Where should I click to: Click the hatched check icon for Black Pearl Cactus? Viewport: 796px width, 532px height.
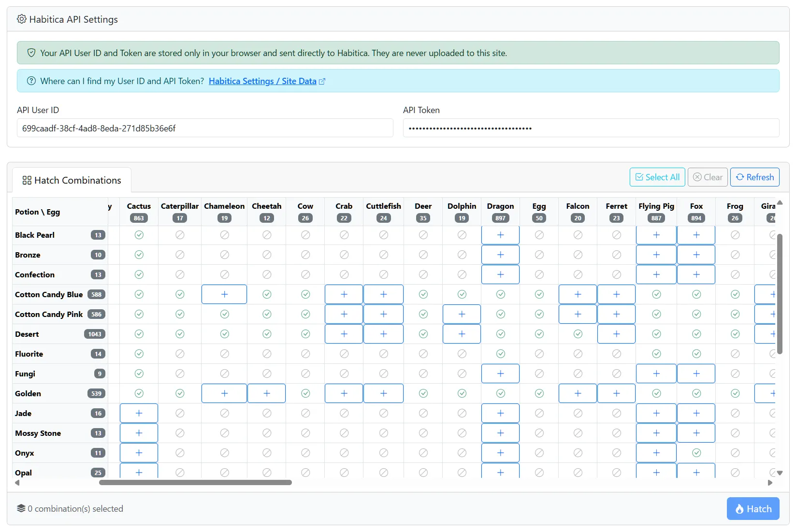click(x=139, y=235)
